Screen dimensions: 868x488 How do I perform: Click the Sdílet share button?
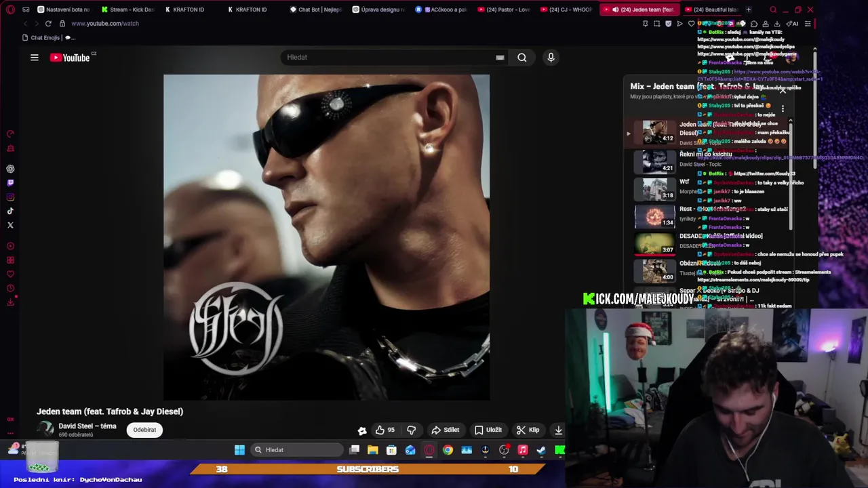(x=446, y=430)
